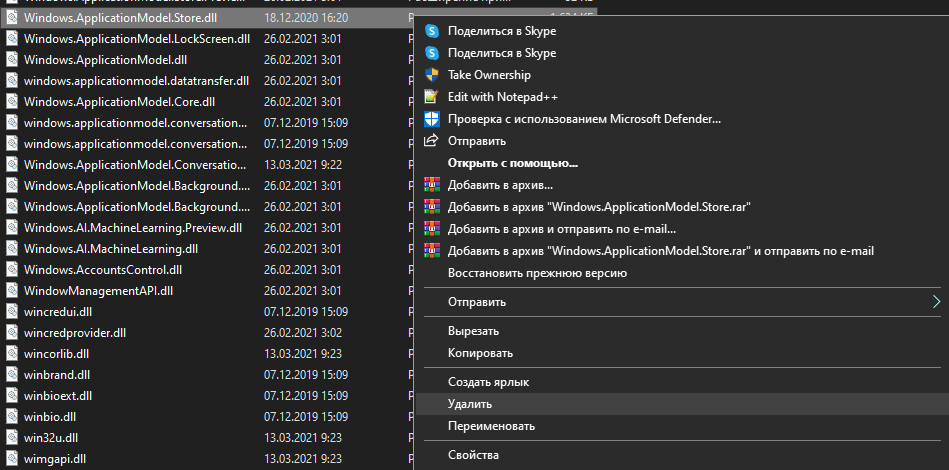Expand the Отправить submenu arrow
Viewport: 949px width, 470px height.
[937, 301]
